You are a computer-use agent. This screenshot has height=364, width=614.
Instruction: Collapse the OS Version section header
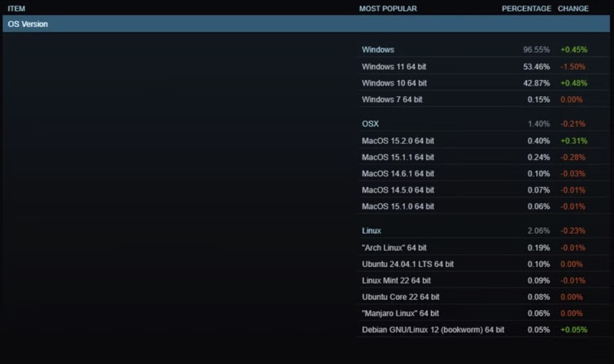[x=306, y=24]
